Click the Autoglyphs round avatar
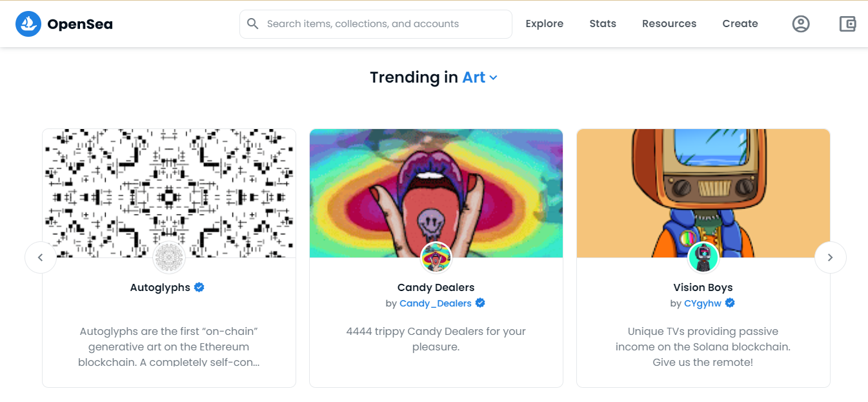 169,257
